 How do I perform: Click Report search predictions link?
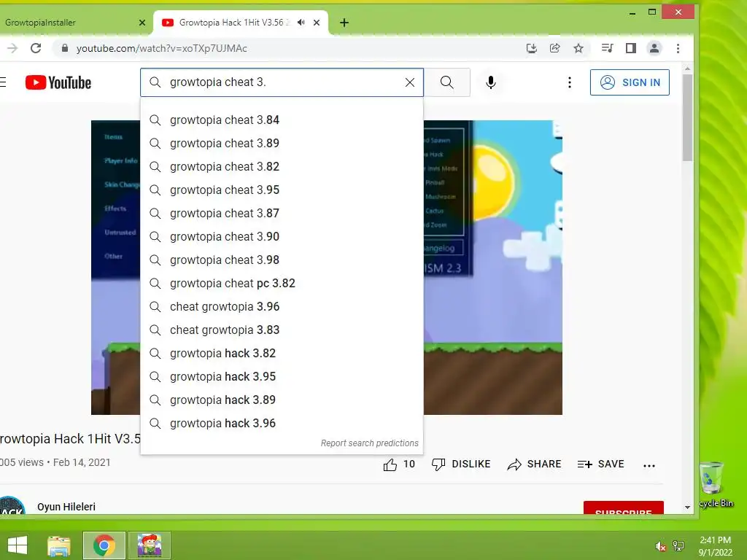pyautogui.click(x=369, y=443)
